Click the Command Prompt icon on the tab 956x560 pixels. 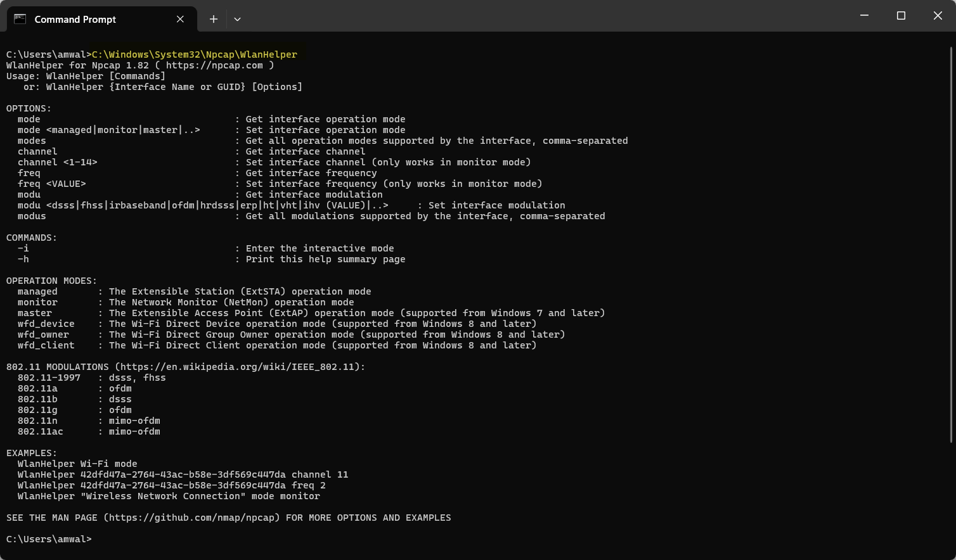coord(19,19)
